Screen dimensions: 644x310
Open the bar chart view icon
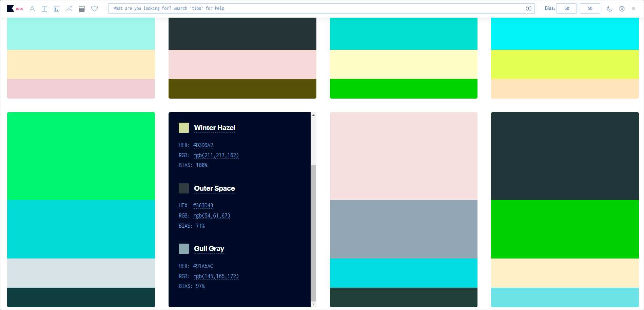57,9
